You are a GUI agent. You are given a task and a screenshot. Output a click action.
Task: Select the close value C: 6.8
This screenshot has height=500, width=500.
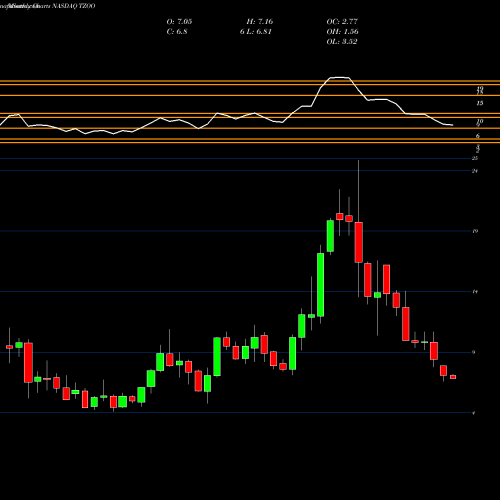pos(177,32)
